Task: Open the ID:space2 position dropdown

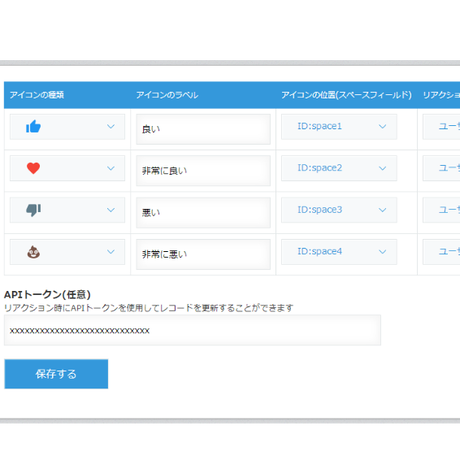Action: click(x=339, y=168)
